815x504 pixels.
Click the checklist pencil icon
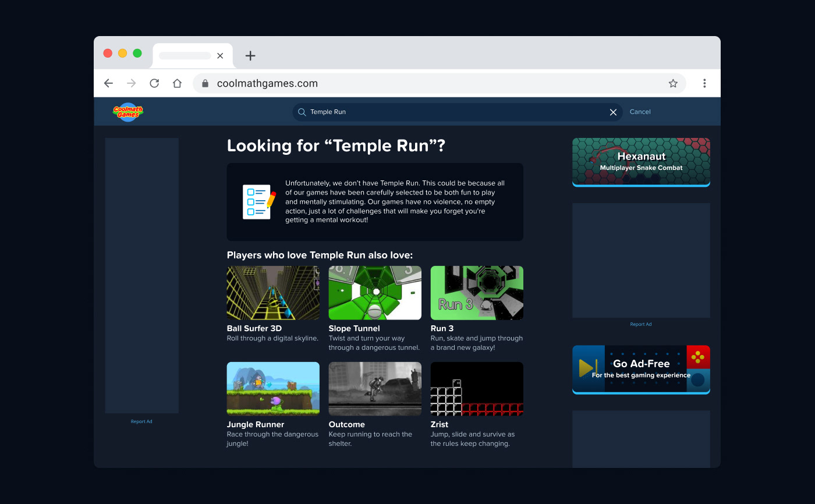coord(259,201)
